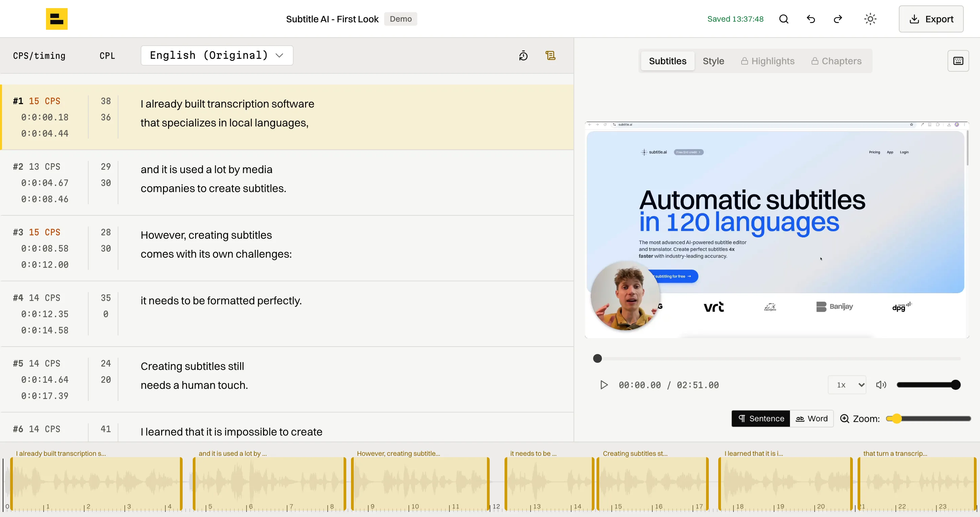
Task: Select subtitle text "it needs to be formatted perfectly."
Action: (221, 301)
